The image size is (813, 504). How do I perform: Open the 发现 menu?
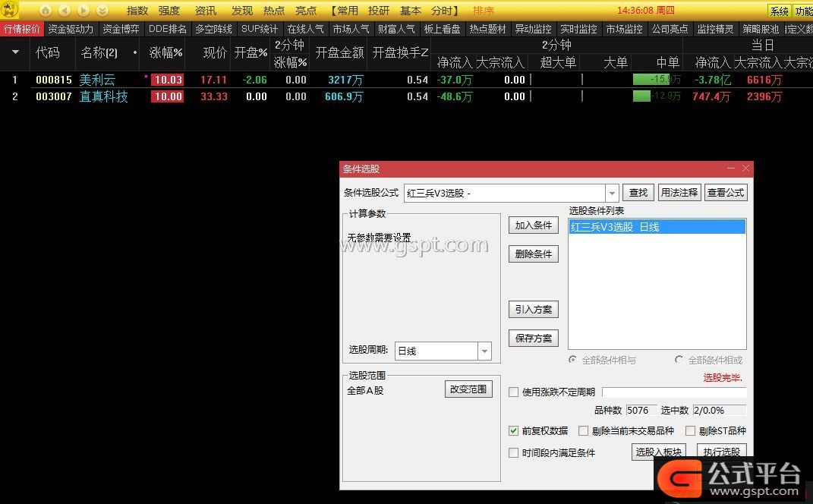pos(241,11)
